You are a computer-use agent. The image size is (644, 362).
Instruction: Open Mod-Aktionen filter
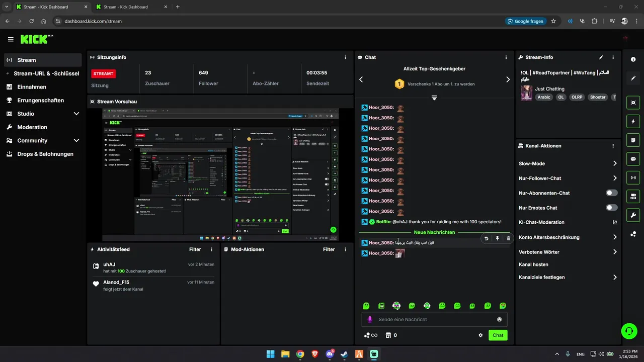coord(329,249)
